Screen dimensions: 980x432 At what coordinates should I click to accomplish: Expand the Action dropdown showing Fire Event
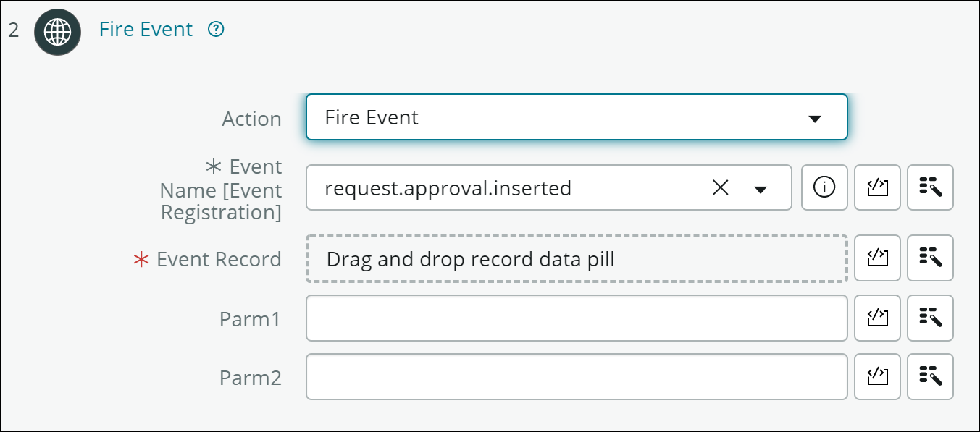click(x=577, y=117)
